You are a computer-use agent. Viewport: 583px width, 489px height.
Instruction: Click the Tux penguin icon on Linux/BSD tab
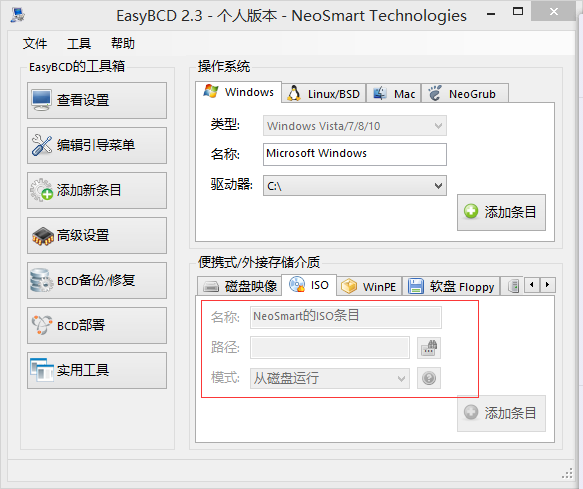294,93
